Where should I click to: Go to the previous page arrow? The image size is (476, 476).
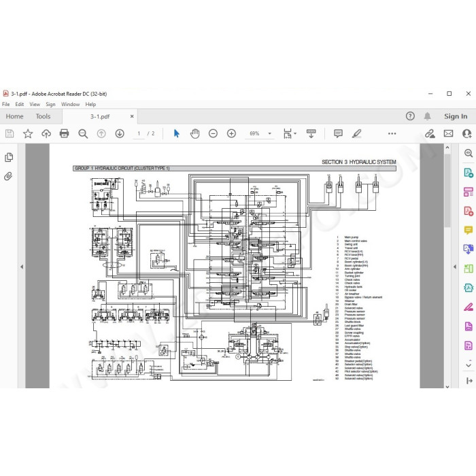point(101,133)
